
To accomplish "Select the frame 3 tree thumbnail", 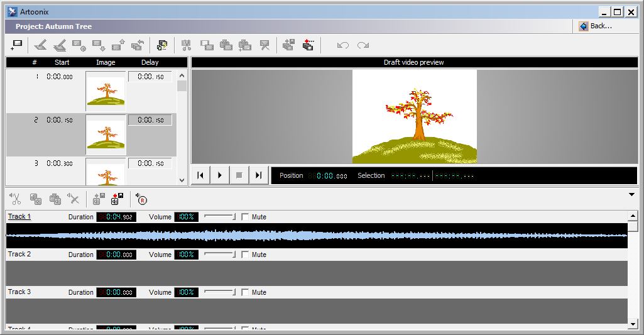I will click(x=106, y=172).
